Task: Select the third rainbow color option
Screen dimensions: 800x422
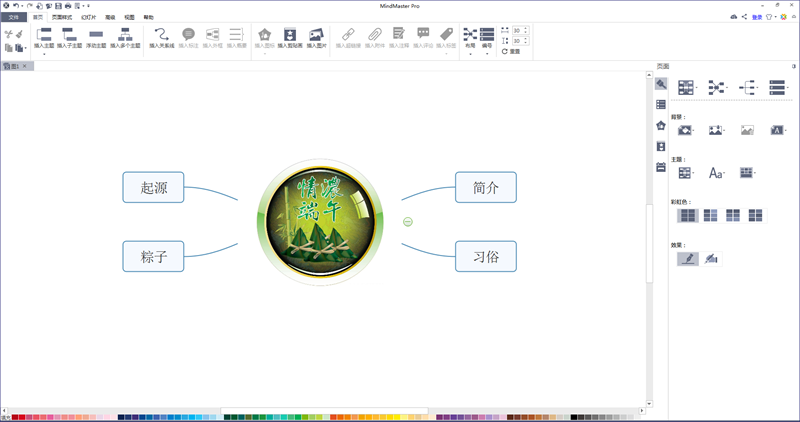Action: (x=733, y=215)
